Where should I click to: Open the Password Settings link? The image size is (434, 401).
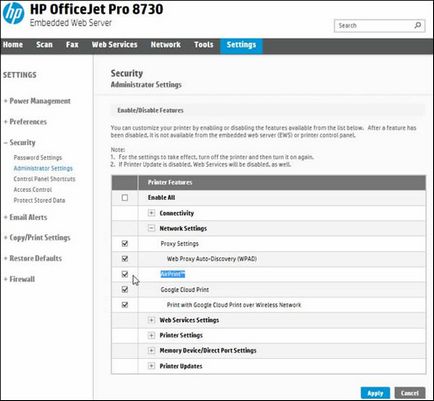pyautogui.click(x=38, y=157)
